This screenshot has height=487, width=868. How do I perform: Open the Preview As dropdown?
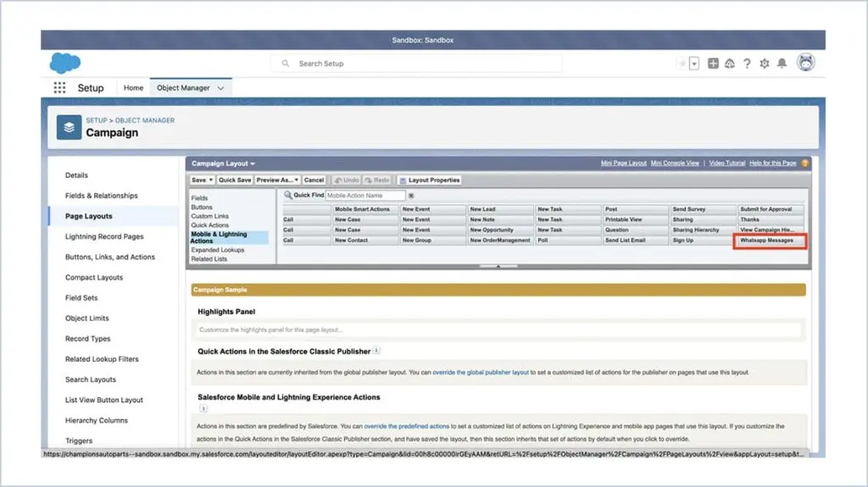point(277,180)
